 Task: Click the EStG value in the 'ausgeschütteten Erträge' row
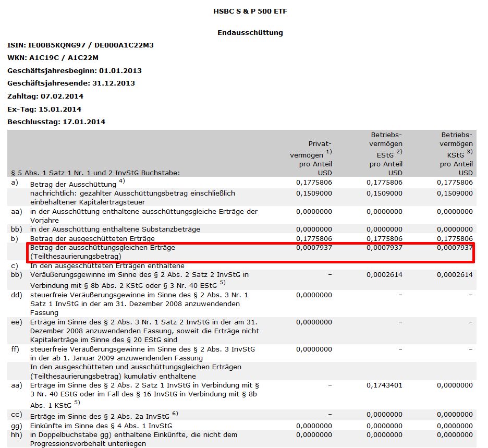[384, 239]
